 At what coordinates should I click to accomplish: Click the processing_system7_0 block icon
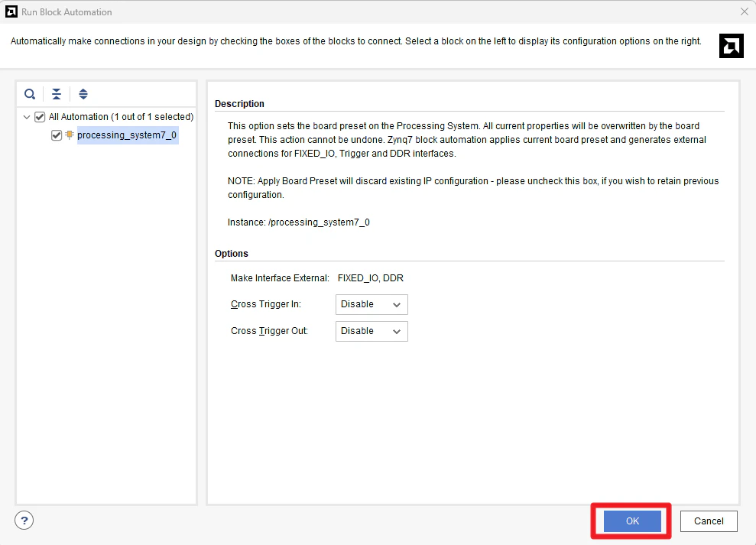(70, 135)
